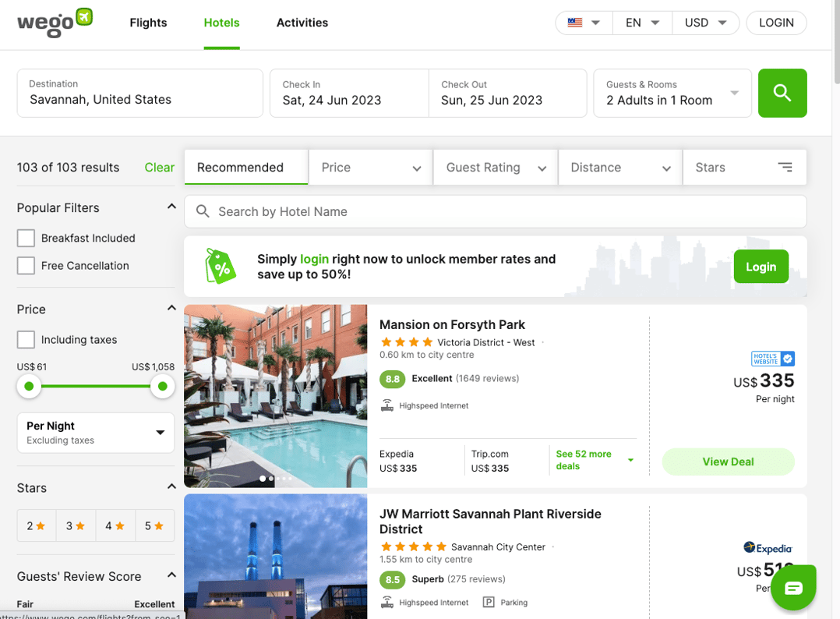Click the Search by Hotel Name field
The height and width of the screenshot is (619, 840).
coord(390,211)
